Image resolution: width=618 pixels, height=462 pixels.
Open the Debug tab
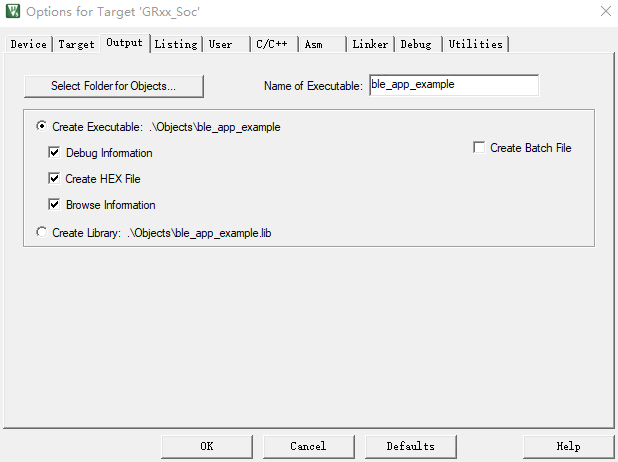point(418,44)
